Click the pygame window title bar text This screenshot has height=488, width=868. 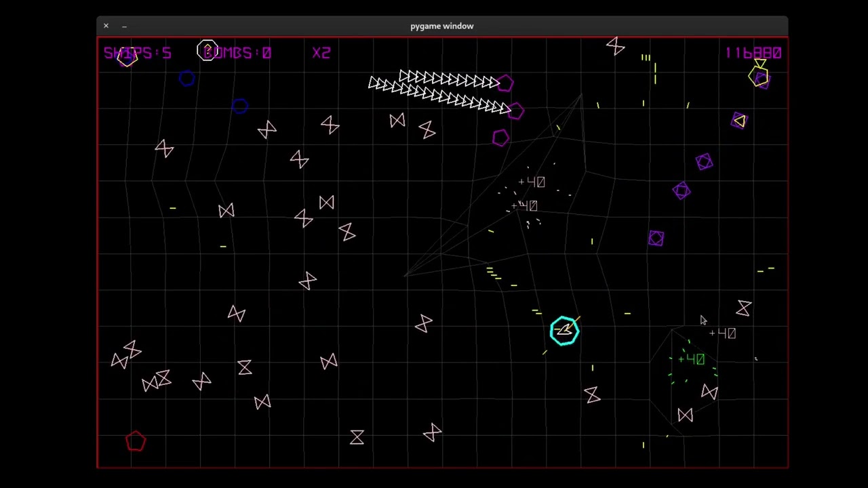coord(441,26)
